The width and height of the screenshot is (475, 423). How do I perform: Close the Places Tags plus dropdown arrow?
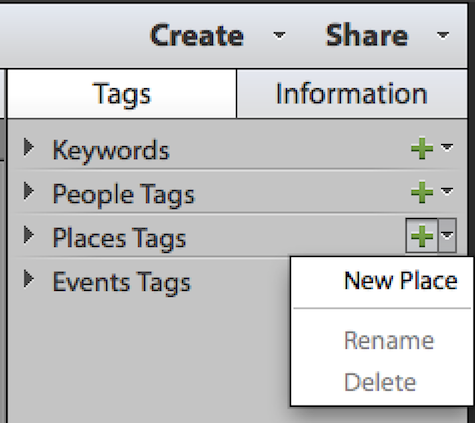tap(447, 236)
